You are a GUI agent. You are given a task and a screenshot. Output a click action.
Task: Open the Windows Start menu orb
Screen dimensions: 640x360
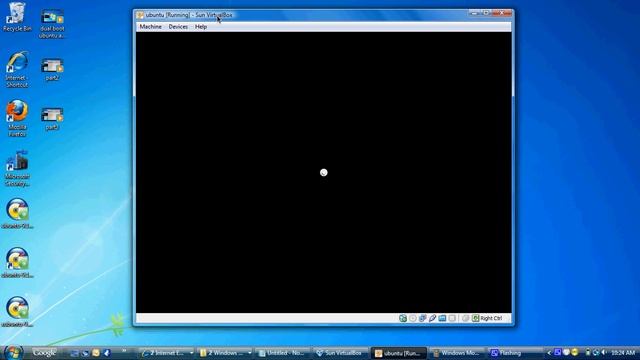pyautogui.click(x=13, y=352)
